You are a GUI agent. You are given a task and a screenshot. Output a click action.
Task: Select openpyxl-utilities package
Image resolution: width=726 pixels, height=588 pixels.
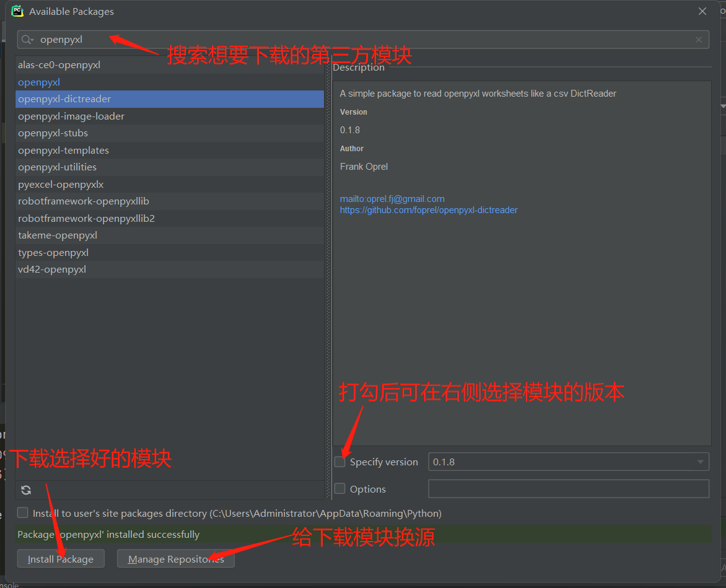(170, 167)
